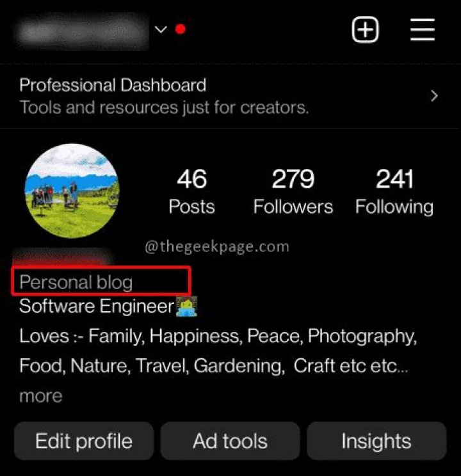Tap the blurred username at top
This screenshot has height=476, width=461.
[x=83, y=31]
